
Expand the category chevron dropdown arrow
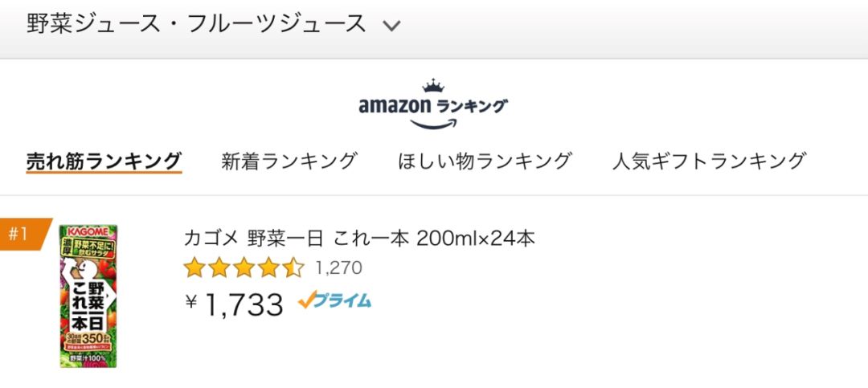pyautogui.click(x=391, y=26)
